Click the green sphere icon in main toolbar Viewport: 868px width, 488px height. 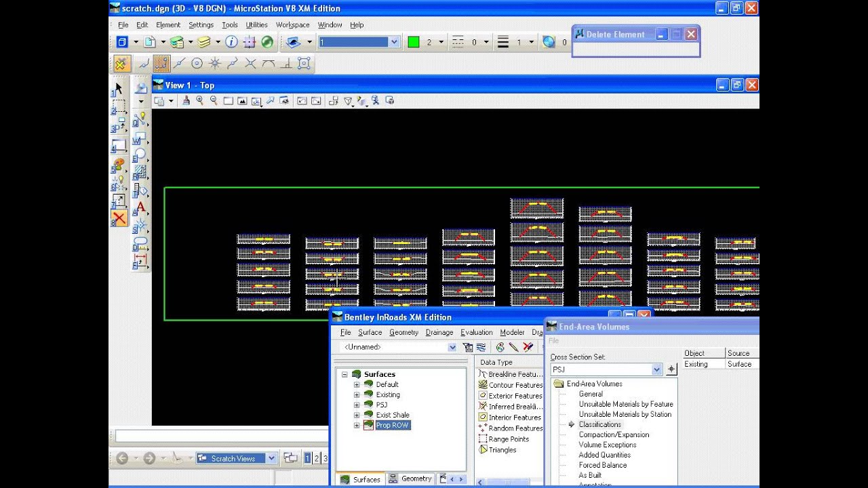coord(267,42)
